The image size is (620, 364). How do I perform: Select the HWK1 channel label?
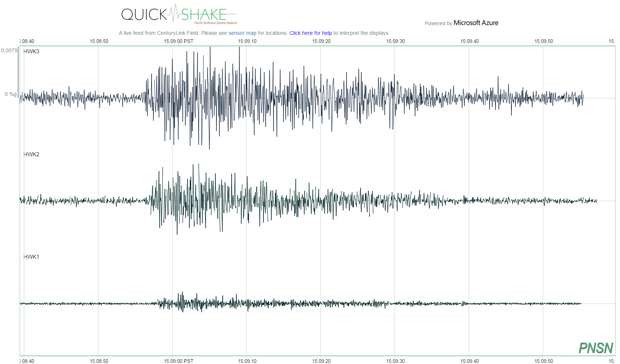tap(31, 257)
